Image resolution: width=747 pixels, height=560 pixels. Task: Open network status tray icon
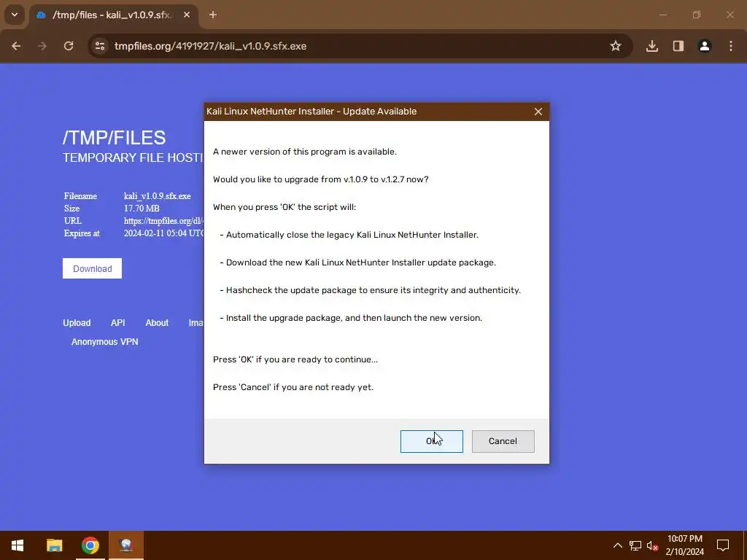coord(635,545)
